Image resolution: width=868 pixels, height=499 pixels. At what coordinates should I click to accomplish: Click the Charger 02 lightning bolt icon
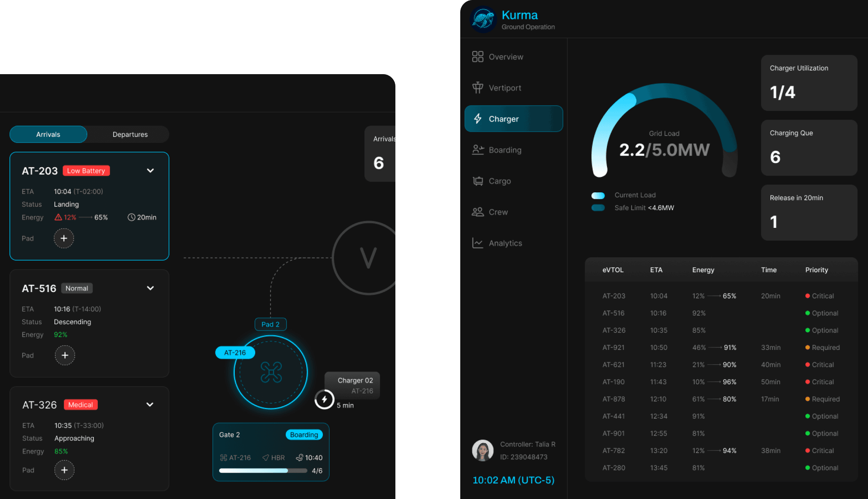tap(324, 399)
